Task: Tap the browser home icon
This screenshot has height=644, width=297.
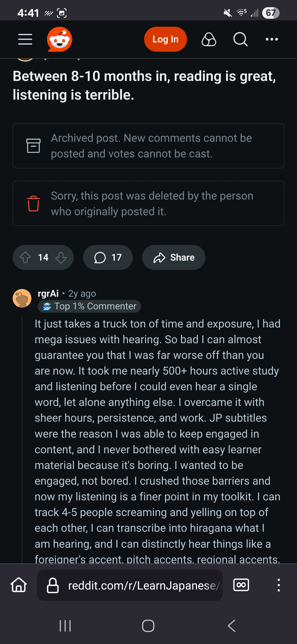Action: tap(19, 585)
